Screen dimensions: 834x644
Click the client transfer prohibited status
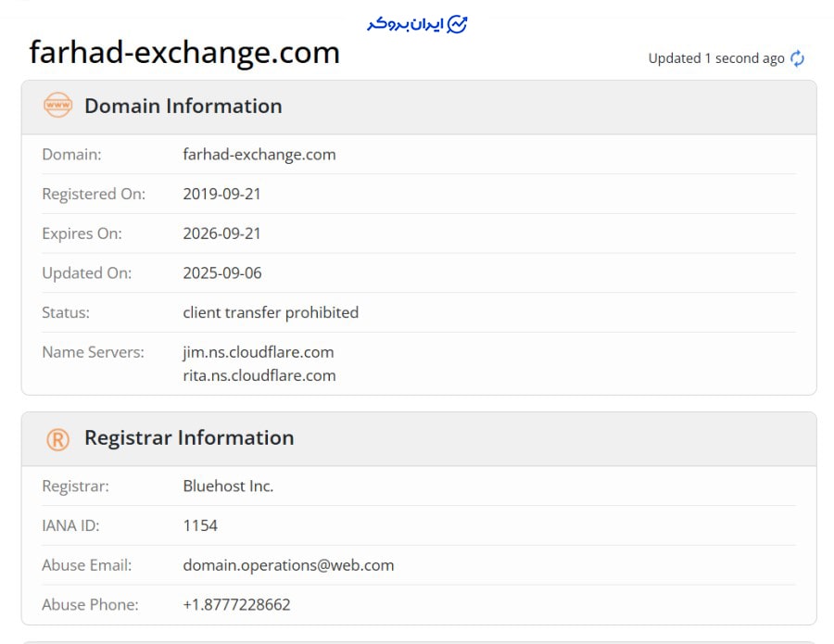click(x=271, y=313)
